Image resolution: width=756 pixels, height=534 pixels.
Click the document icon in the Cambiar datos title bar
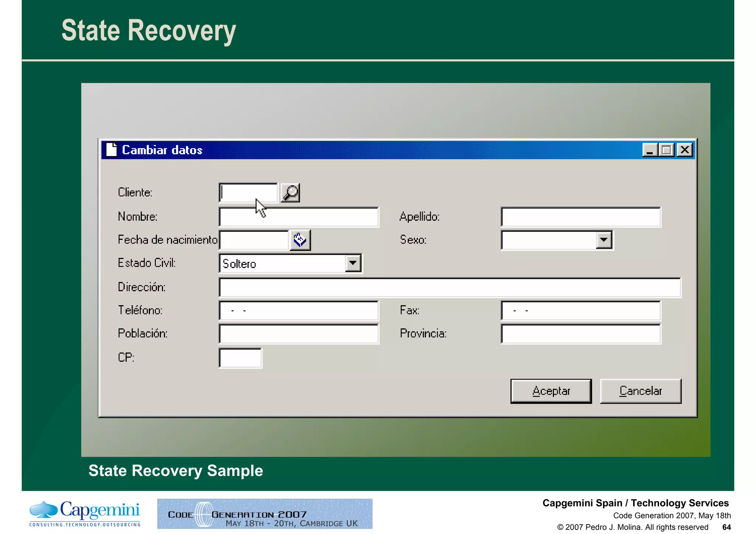[x=111, y=150]
